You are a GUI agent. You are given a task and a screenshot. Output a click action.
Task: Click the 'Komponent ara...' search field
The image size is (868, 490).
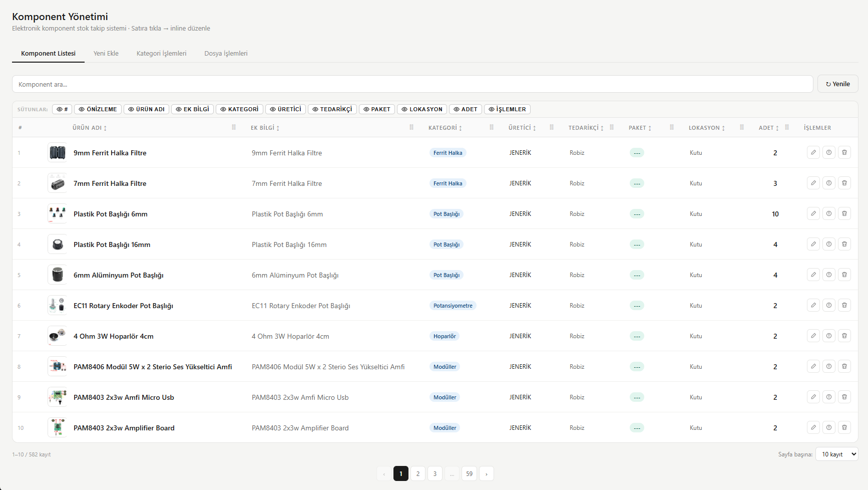click(x=412, y=84)
